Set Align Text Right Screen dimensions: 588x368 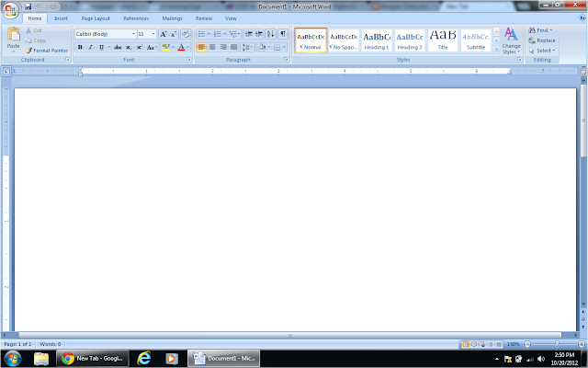click(223, 47)
